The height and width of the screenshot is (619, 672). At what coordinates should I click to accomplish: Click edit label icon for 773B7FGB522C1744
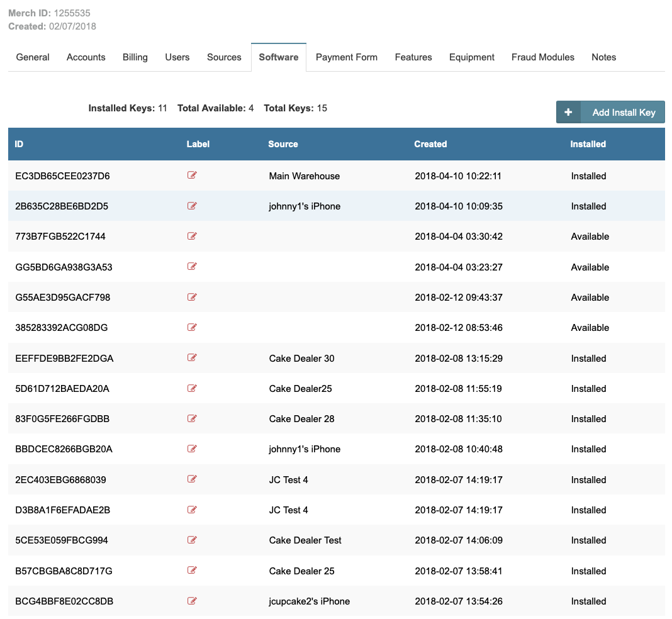pyautogui.click(x=192, y=236)
